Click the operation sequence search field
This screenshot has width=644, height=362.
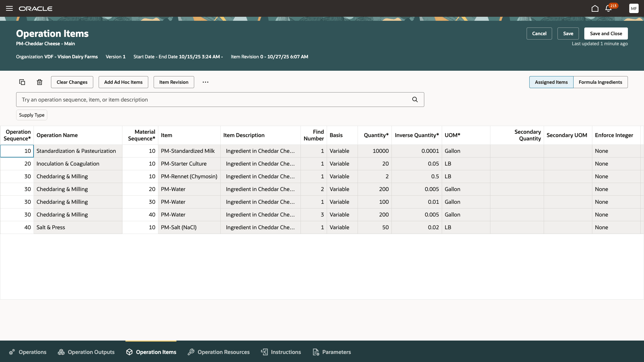click(x=215, y=100)
